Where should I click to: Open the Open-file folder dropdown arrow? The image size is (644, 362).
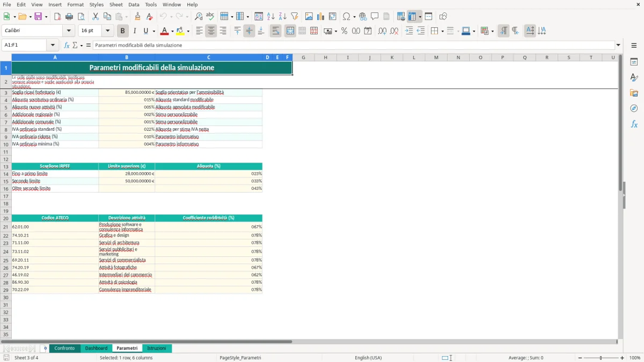click(30, 17)
